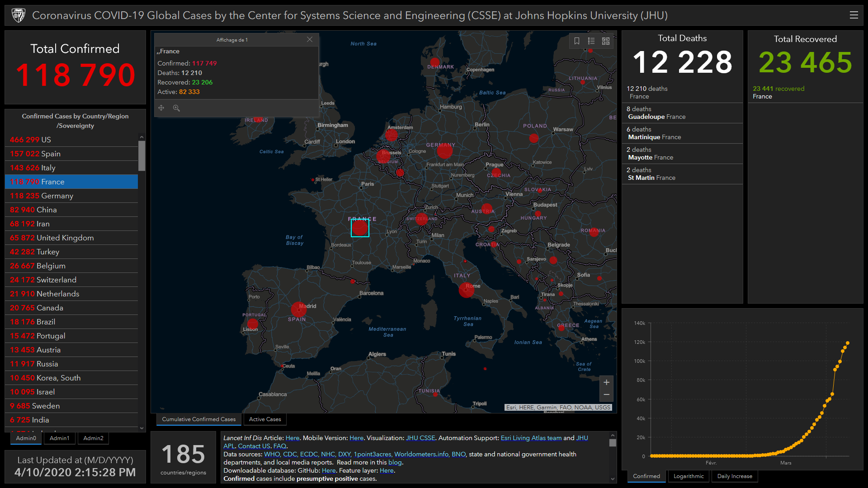Select Brazil in the country list
Image resolution: width=868 pixels, height=488 pixels.
click(71, 322)
